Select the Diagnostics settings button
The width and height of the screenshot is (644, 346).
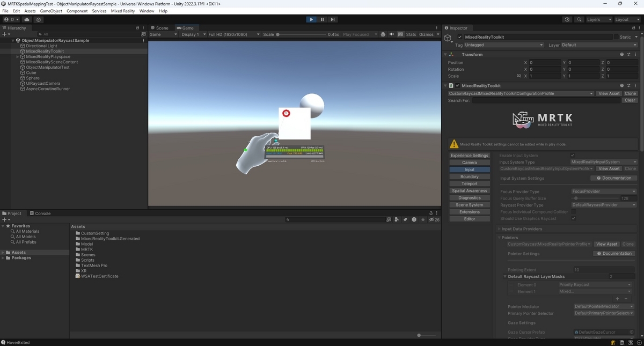pos(470,198)
